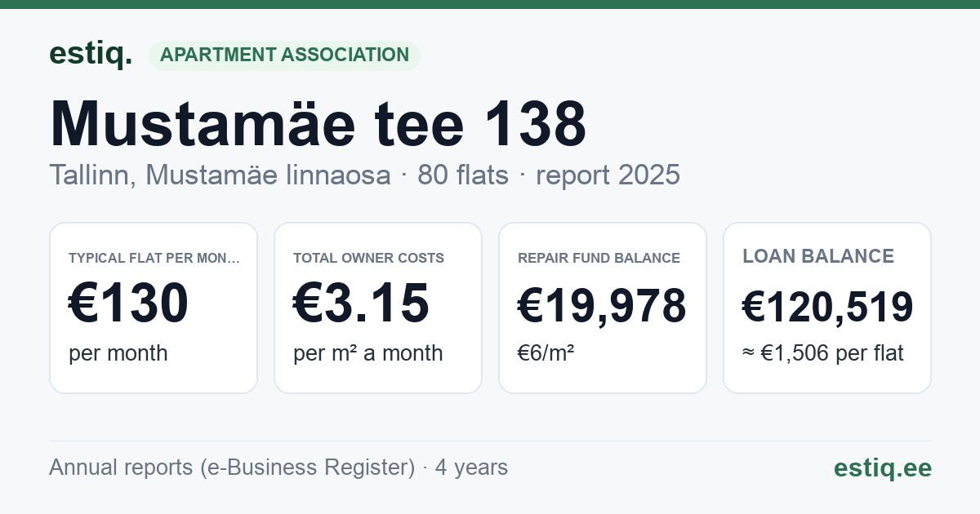Click the 'per month' caption
The image size is (980, 514).
coord(118,353)
